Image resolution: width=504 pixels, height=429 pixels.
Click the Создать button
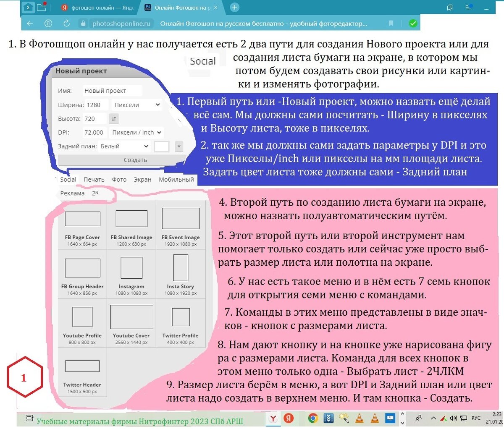(x=135, y=160)
